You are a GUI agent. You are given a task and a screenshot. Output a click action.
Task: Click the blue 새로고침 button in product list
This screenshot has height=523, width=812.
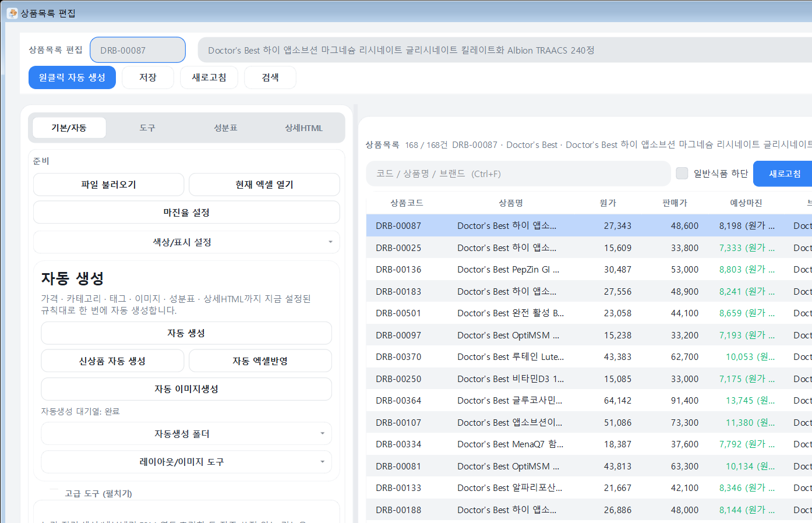[x=784, y=174]
